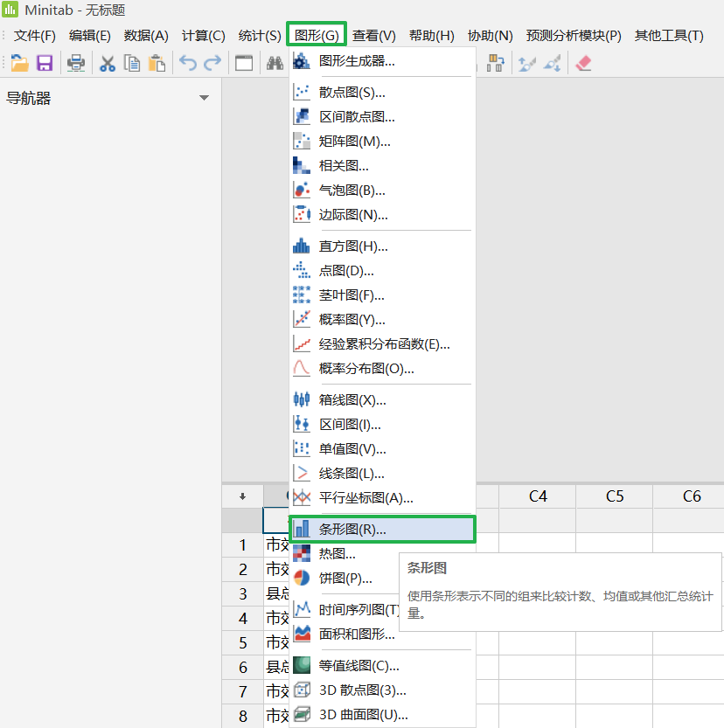
Task: Open the 帮助(H) menu
Action: (432, 36)
